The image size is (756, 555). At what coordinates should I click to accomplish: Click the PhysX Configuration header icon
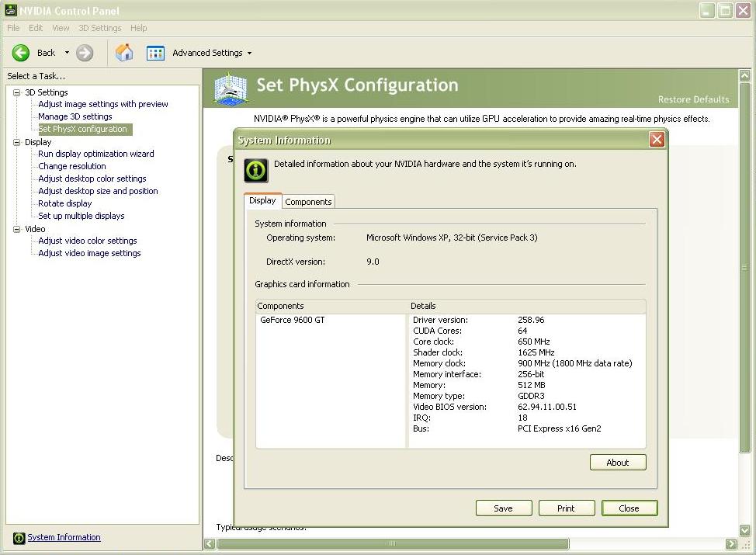coord(231,89)
